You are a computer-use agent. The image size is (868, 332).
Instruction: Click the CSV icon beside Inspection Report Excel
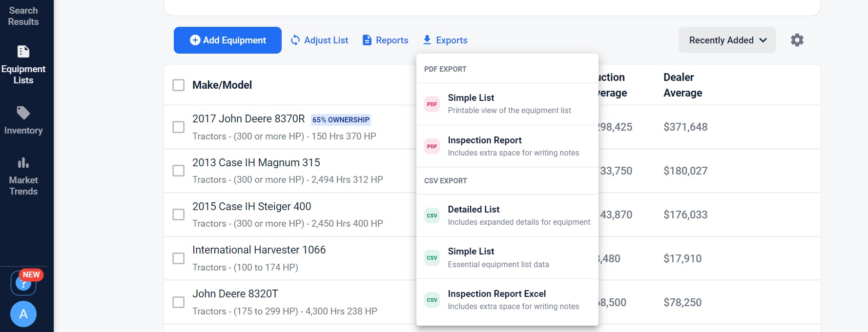coord(432,300)
